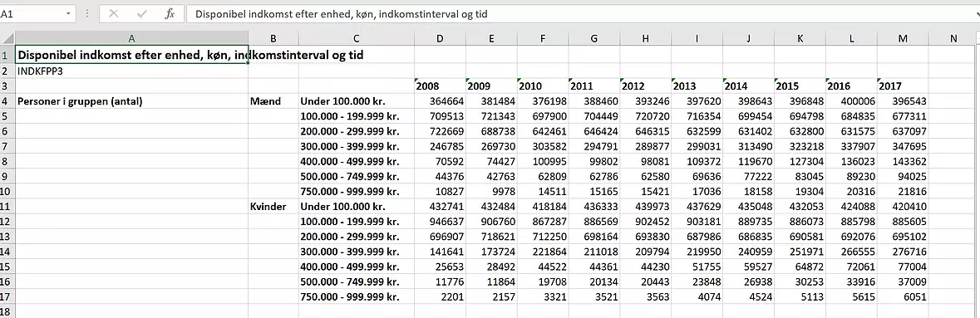Select column N header
980x318 pixels.
(x=953, y=39)
